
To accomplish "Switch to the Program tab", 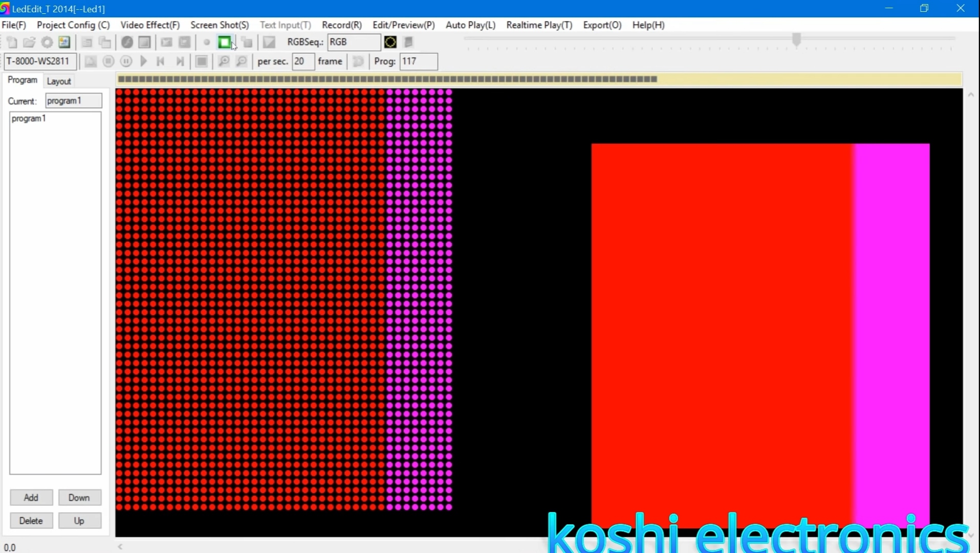I will pos(23,80).
